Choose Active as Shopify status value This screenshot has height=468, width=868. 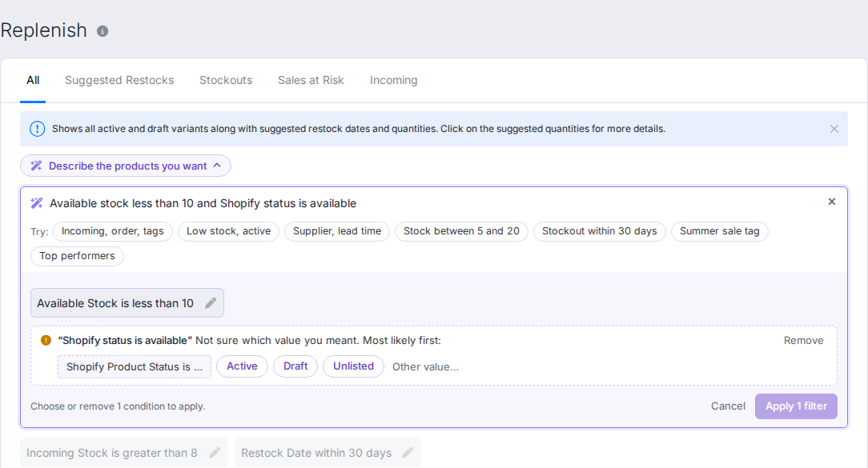click(242, 366)
